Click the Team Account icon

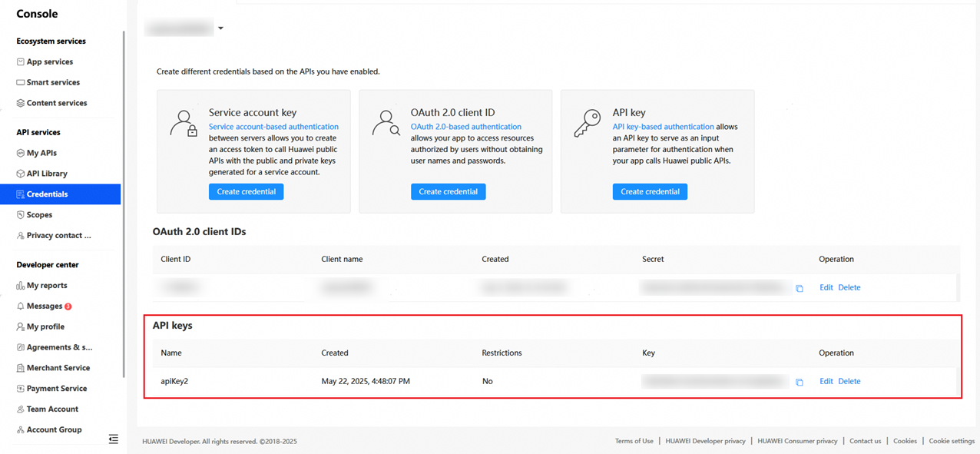click(x=21, y=409)
